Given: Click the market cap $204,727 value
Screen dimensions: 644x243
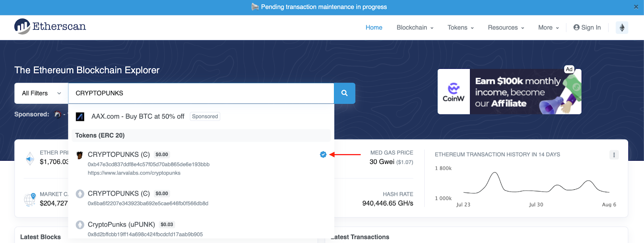Looking at the screenshot, I should coord(54,204).
